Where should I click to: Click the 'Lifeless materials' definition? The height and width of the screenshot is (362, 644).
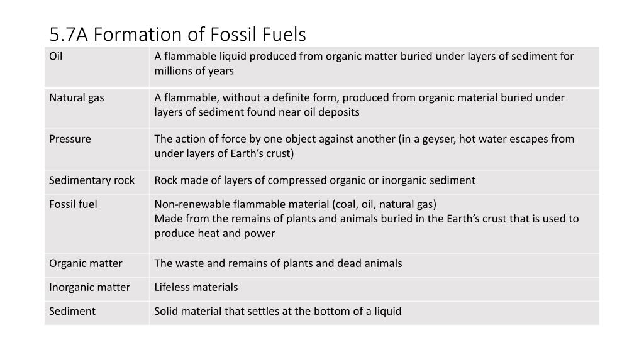tap(196, 287)
